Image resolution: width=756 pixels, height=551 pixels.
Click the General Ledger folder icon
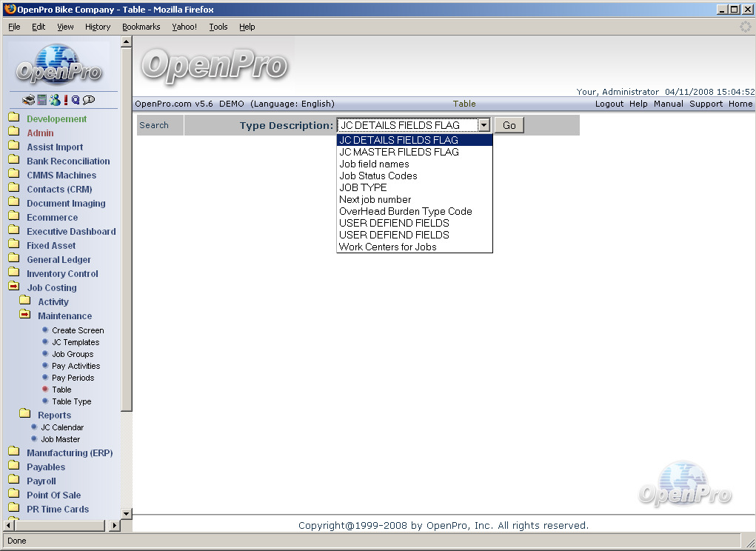(x=14, y=259)
